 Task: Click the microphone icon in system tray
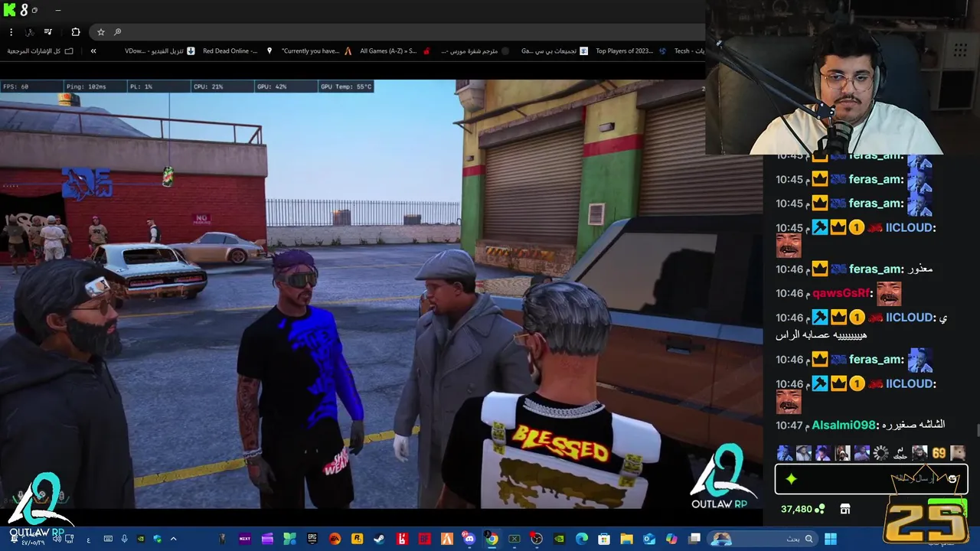pyautogui.click(x=124, y=539)
